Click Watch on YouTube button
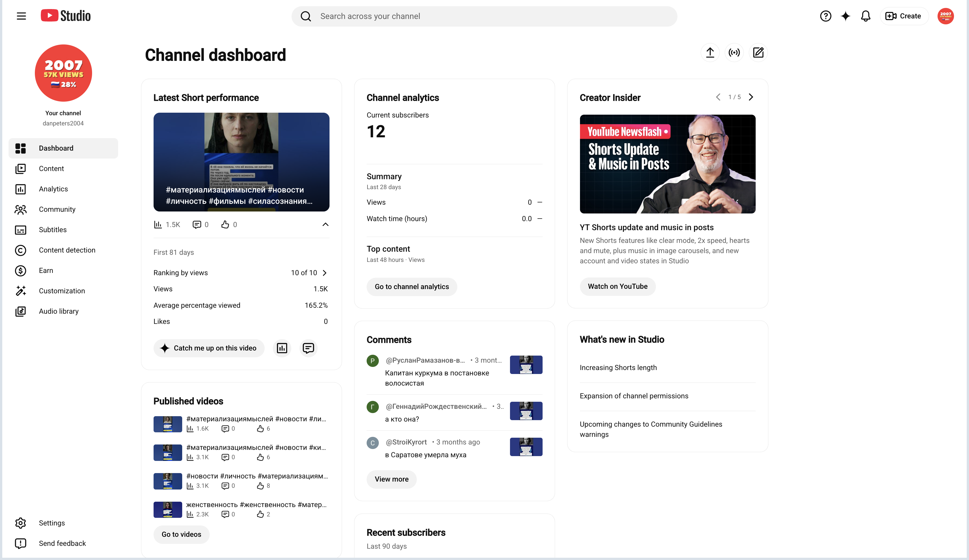Viewport: 969px width, 560px height. click(x=618, y=286)
